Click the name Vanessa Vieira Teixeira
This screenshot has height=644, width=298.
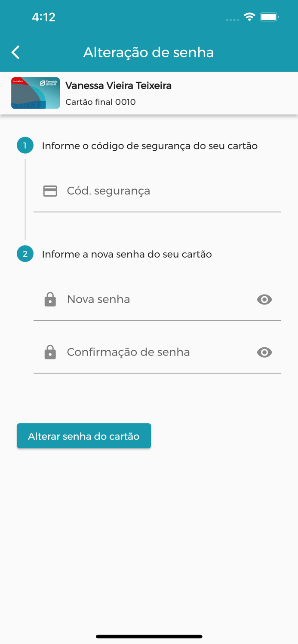(118, 85)
